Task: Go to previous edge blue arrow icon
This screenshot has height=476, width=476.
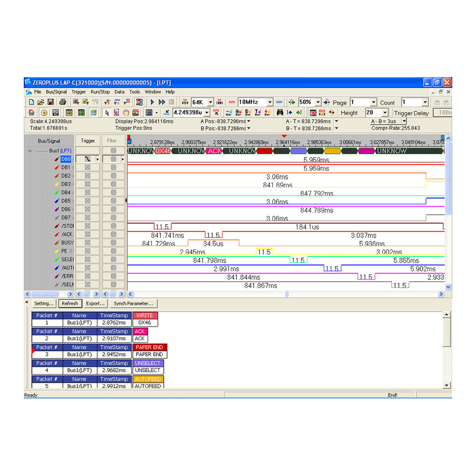Action: (289, 113)
